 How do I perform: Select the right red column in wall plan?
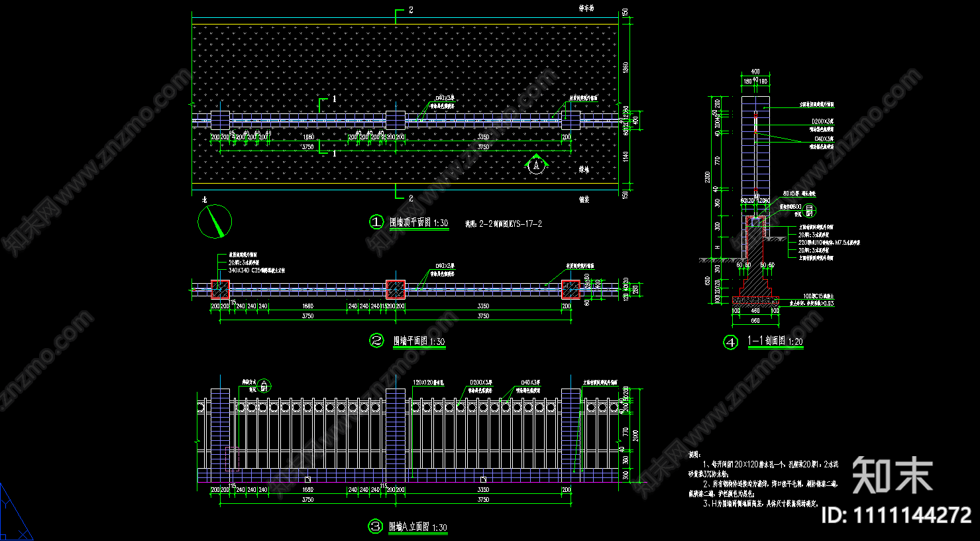point(571,289)
